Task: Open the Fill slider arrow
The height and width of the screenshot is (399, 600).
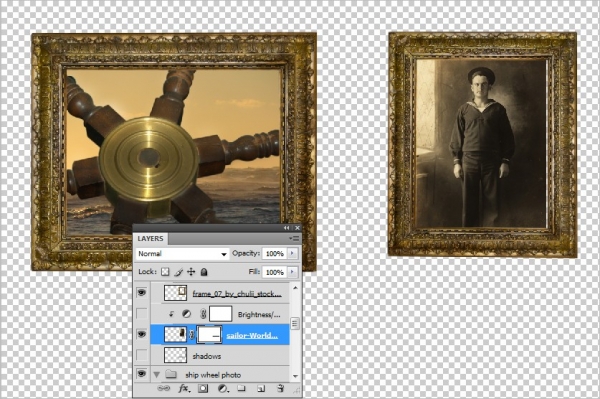Action: click(293, 272)
